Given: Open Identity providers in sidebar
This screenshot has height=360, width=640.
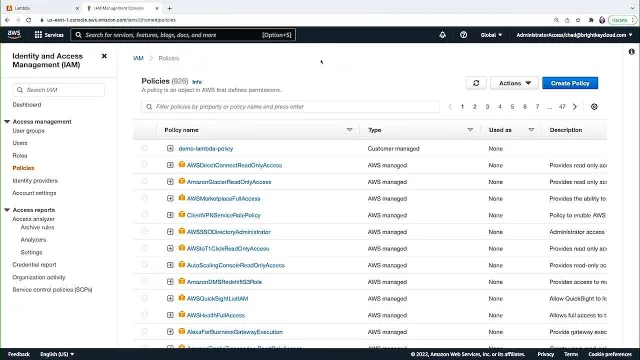Looking at the screenshot, I should [35, 180].
